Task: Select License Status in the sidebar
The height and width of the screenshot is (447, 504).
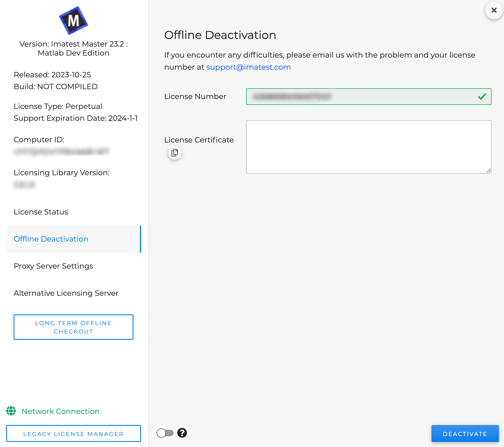Action: coord(41,212)
